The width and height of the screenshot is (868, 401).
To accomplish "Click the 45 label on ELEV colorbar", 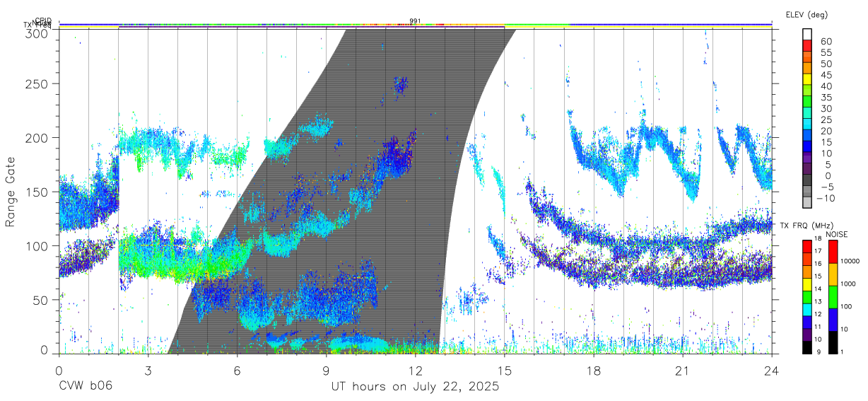I will click(826, 75).
